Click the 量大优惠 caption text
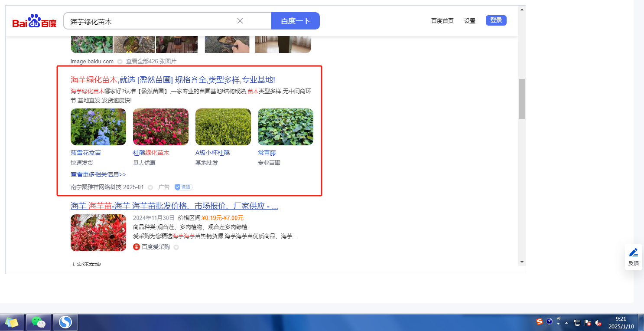This screenshot has width=644, height=331. [x=144, y=163]
